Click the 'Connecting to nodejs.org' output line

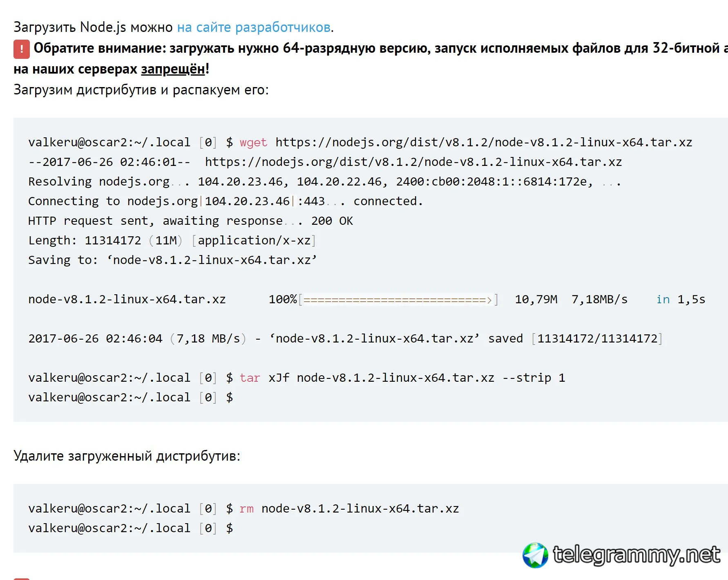click(226, 201)
